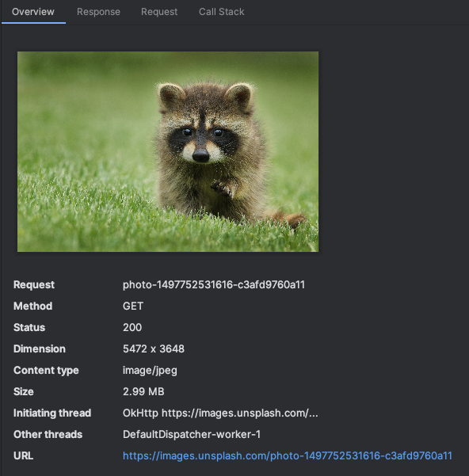Select the OkHttp initiating thread value

point(220,413)
